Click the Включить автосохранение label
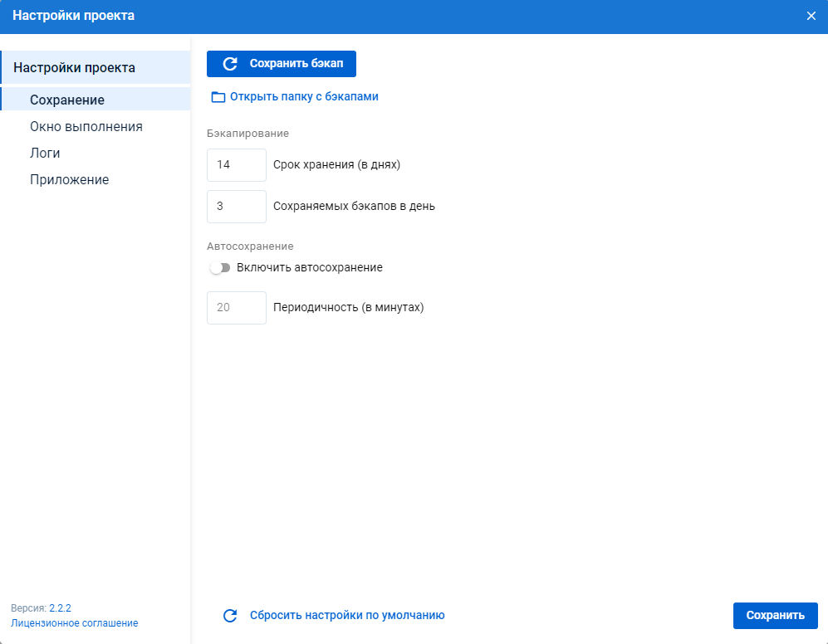 [x=309, y=268]
